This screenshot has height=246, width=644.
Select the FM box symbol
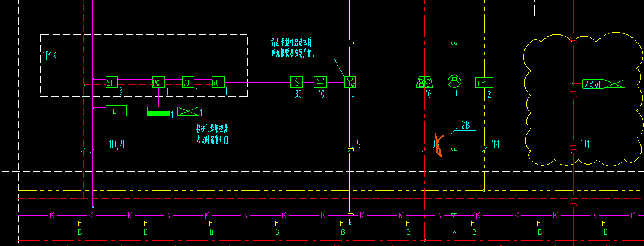coord(484,83)
